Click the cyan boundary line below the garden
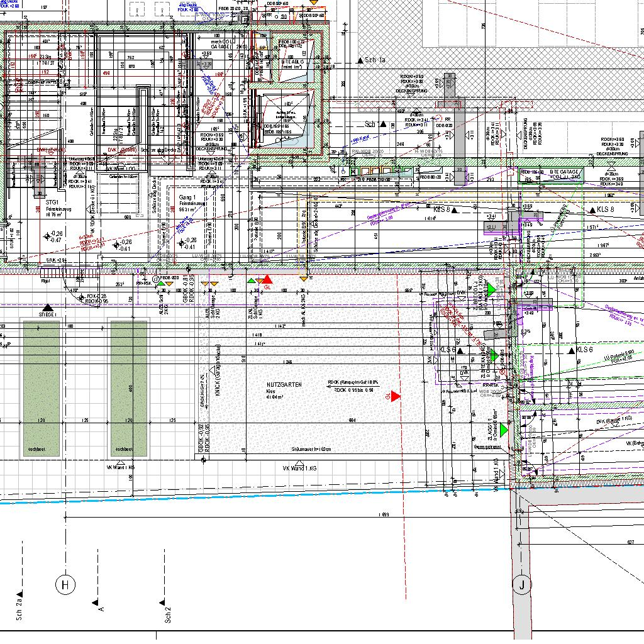Screen dimensions: 644x644 tap(252, 494)
